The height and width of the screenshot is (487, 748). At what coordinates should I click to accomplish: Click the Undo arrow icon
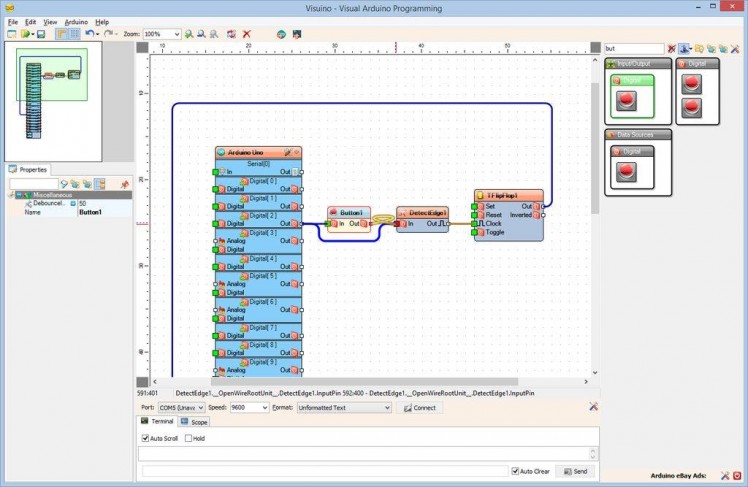[89, 34]
